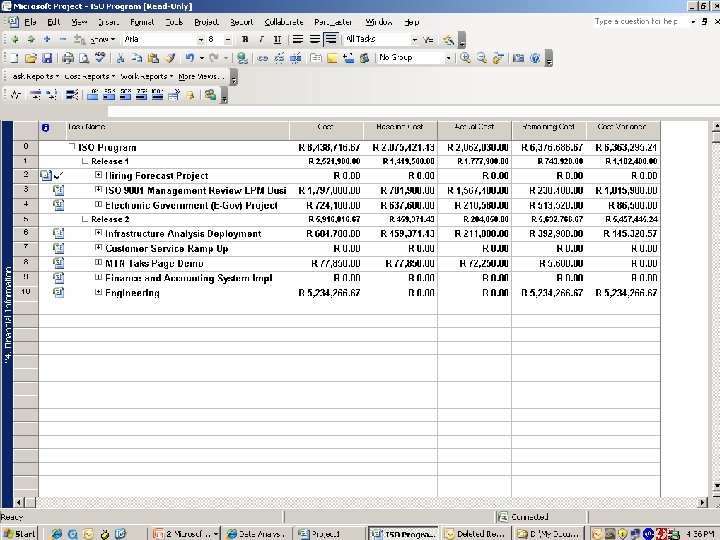Screen dimensions: 720x540
Task: Click the Zoom In magnifier icon
Action: pyautogui.click(x=465, y=58)
